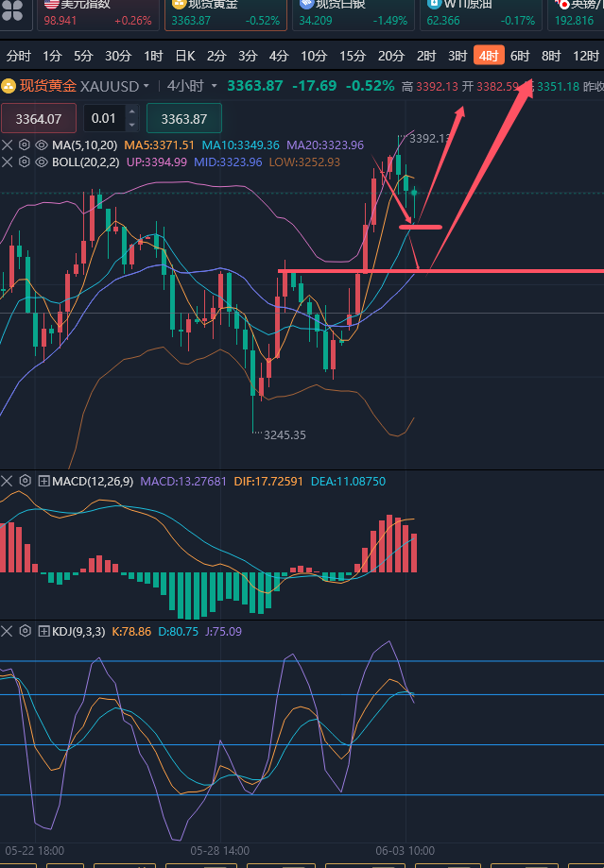Open BOLL(20,2,2) settings hexagon
604x868 pixels.
pyautogui.click(x=25, y=162)
